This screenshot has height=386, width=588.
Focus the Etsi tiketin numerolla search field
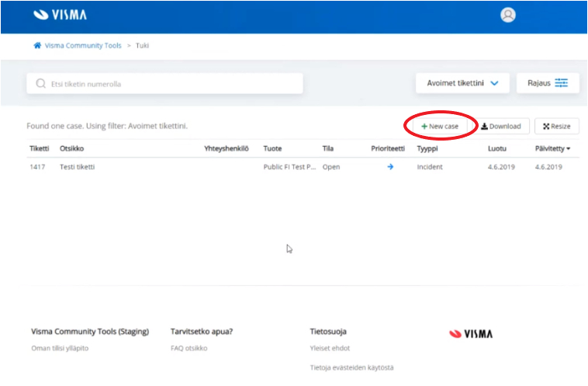tap(164, 83)
